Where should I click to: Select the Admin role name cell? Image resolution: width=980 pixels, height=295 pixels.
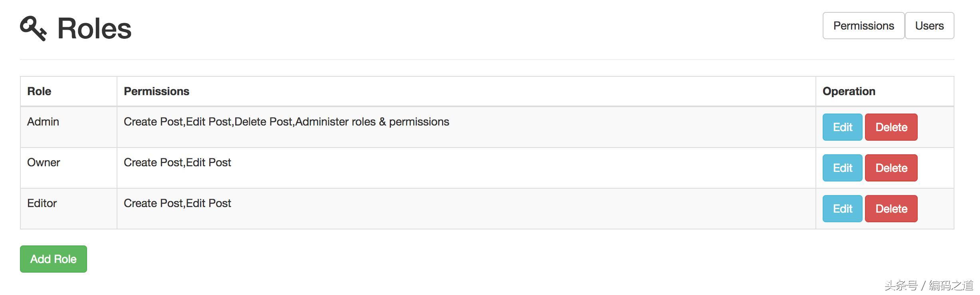pyautogui.click(x=43, y=122)
